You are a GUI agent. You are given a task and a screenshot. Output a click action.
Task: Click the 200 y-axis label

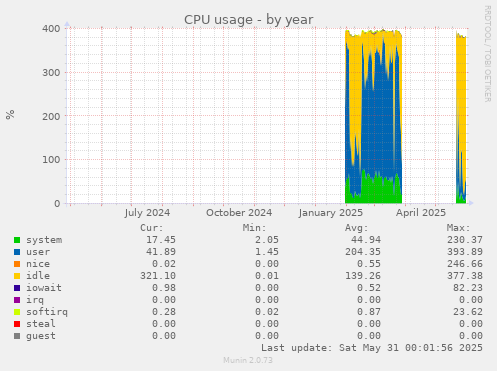(51, 116)
